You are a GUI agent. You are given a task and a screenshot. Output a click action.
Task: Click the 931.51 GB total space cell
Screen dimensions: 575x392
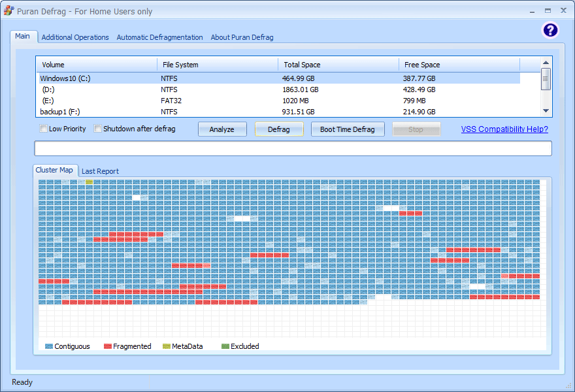(298, 112)
